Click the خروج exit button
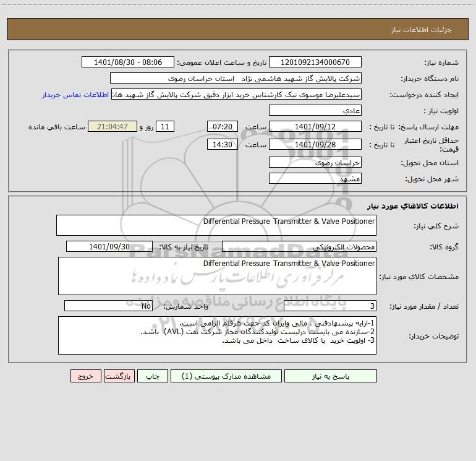476x461 pixels. [x=85, y=376]
